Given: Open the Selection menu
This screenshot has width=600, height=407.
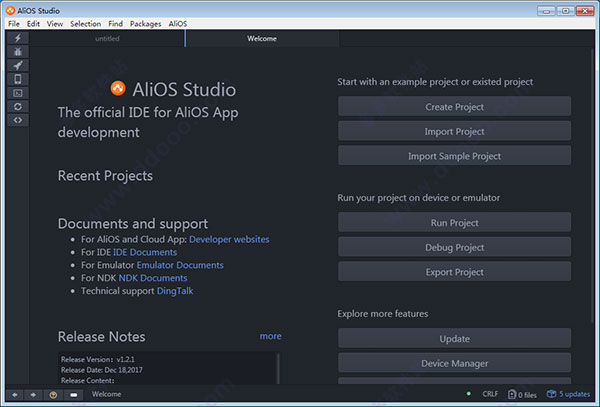Looking at the screenshot, I should coord(85,24).
